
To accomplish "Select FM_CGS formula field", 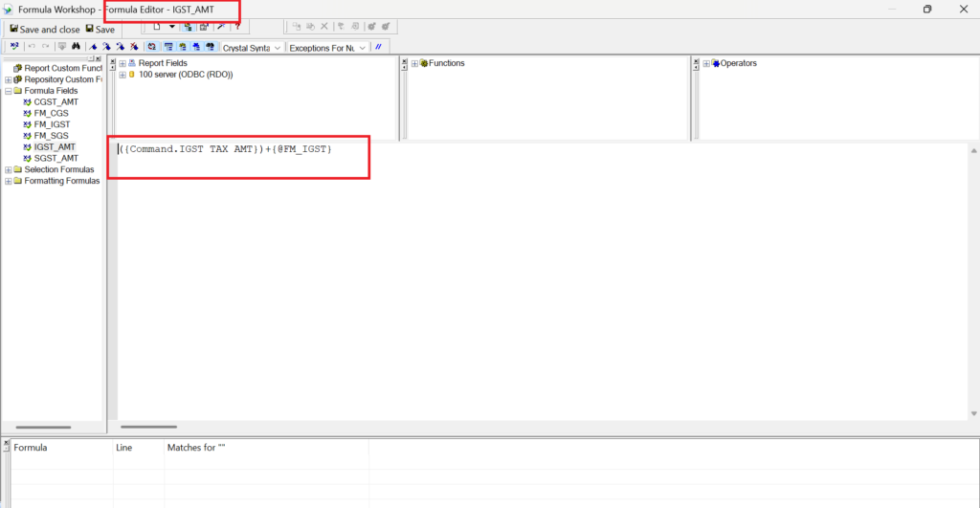I will point(51,113).
